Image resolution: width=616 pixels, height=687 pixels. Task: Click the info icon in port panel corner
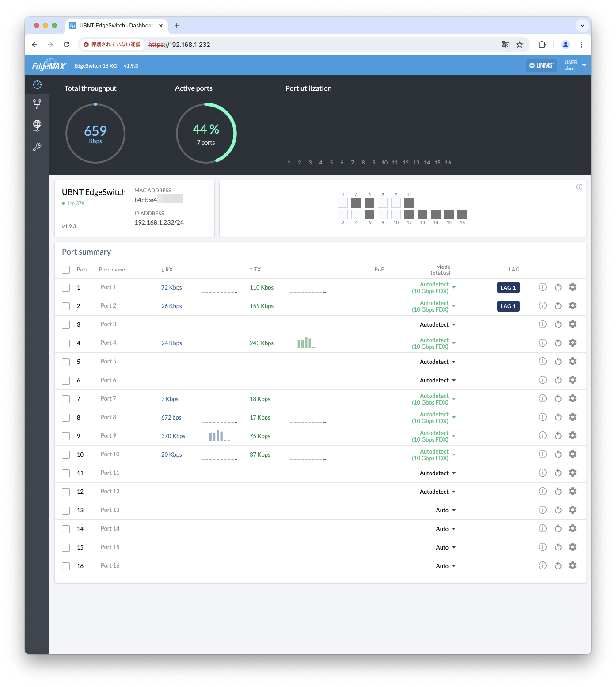pos(579,187)
